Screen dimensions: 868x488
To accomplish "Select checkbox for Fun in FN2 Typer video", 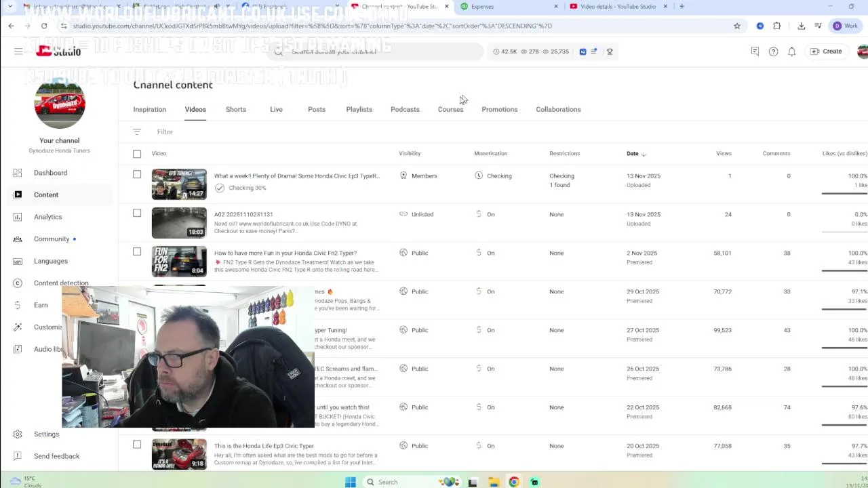I will [137, 251].
